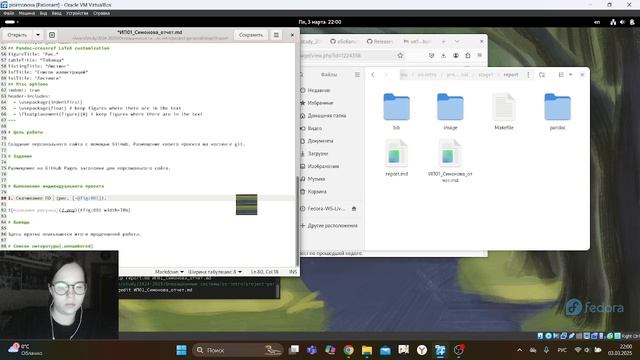
Task: Switch to the first GitHub tab in Firefox
Action: click(x=344, y=42)
